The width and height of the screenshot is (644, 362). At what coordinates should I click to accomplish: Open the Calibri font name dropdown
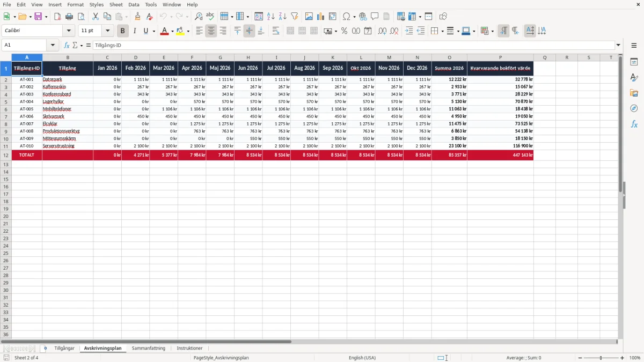[69, 31]
